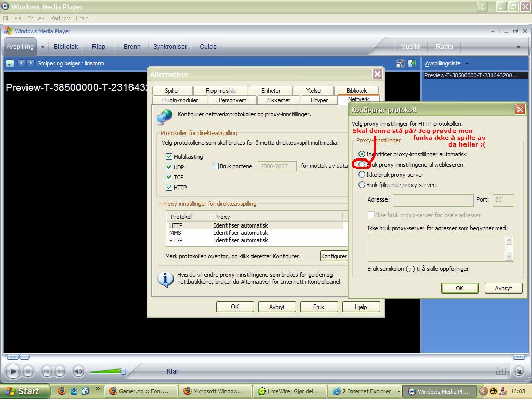
Task: Click the globe icon in the system tray
Action: [494, 391]
